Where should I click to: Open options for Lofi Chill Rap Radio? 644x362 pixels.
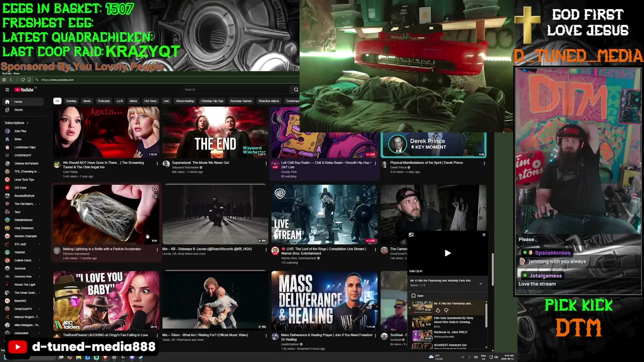pyautogui.click(x=375, y=163)
